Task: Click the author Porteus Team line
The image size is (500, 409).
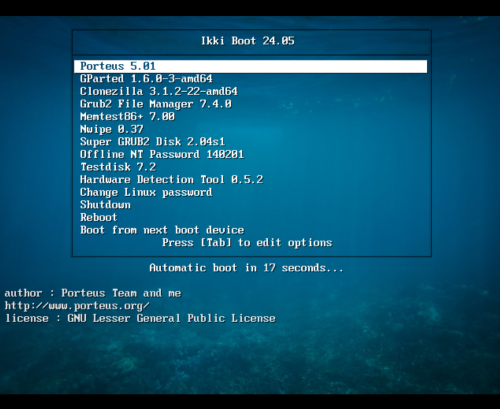Action: tap(93, 293)
